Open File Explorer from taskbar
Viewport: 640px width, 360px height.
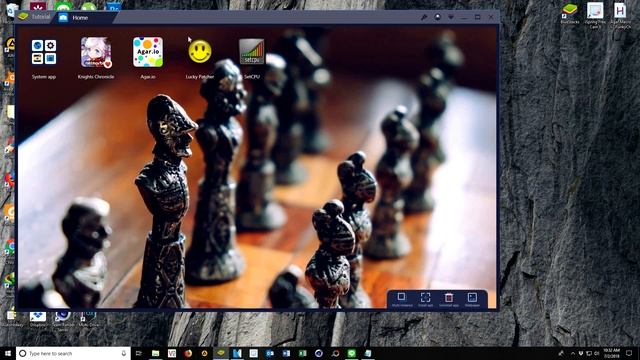tap(156, 353)
